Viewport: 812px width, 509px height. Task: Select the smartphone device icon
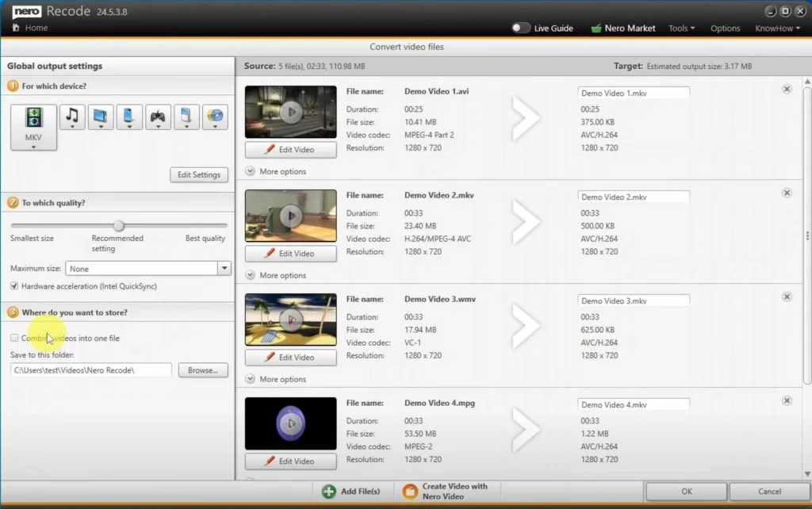pyautogui.click(x=129, y=117)
